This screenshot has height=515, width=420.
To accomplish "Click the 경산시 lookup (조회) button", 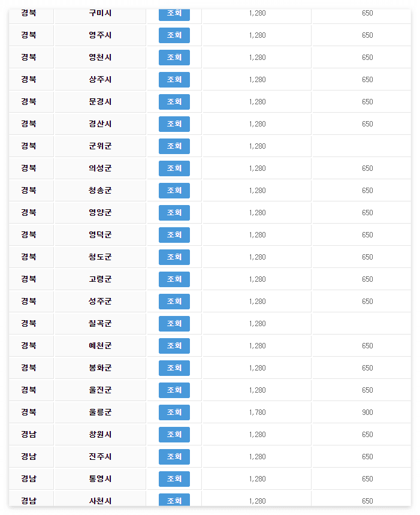I will click(x=174, y=124).
